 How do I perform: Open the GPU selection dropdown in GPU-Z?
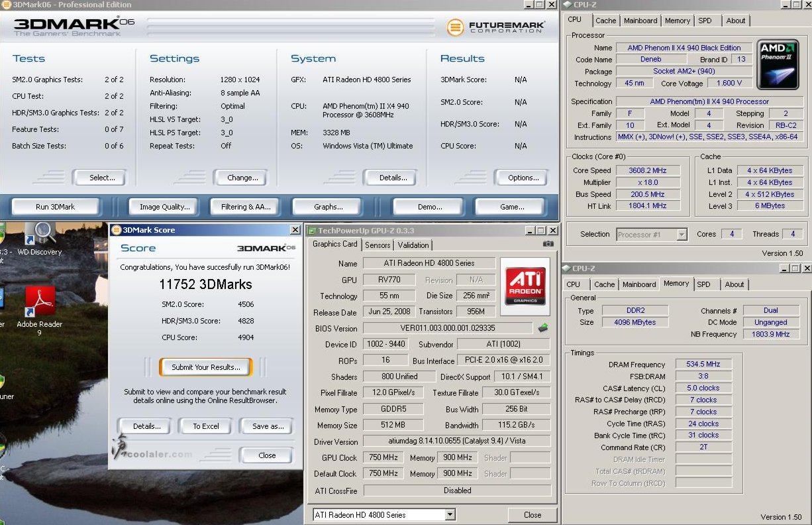coord(450,515)
